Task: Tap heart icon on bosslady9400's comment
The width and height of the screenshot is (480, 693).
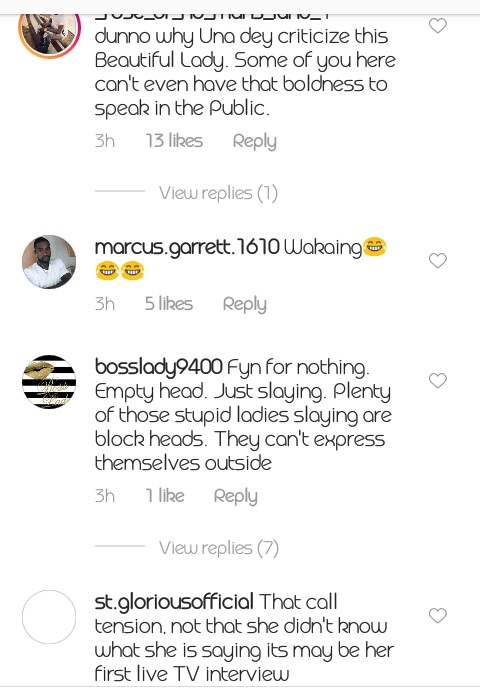Action: click(x=438, y=381)
